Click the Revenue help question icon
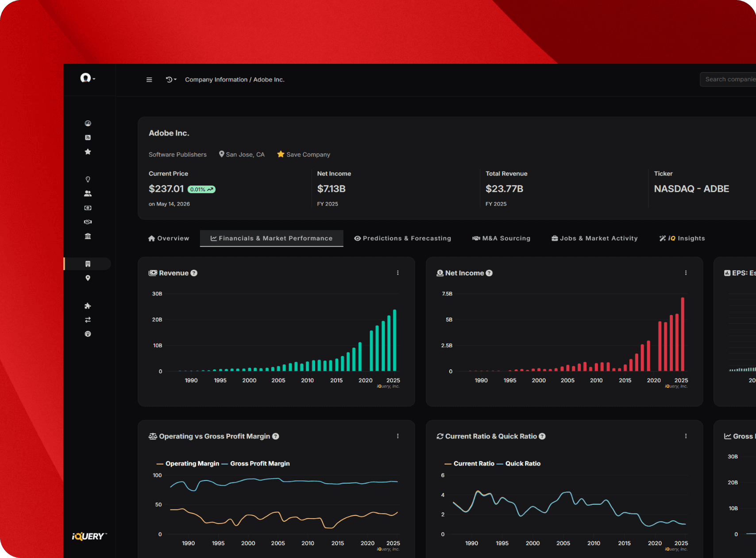Image resolution: width=756 pixels, height=558 pixels. click(194, 273)
